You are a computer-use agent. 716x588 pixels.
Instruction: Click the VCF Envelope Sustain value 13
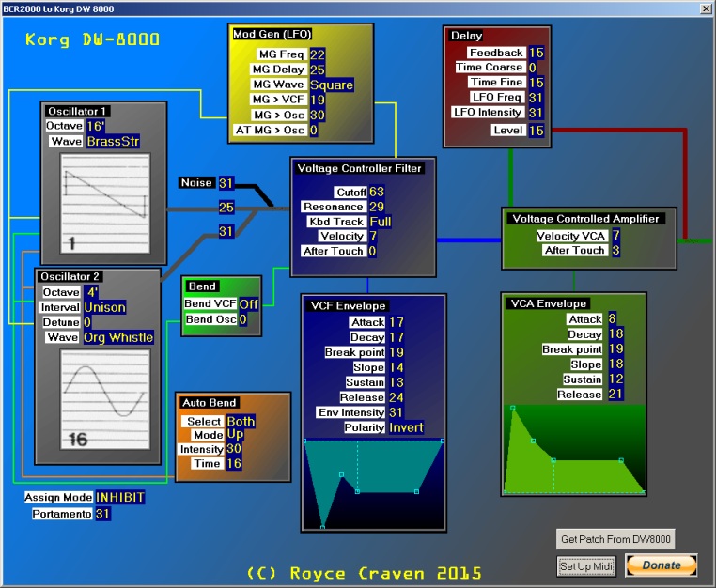pos(396,382)
